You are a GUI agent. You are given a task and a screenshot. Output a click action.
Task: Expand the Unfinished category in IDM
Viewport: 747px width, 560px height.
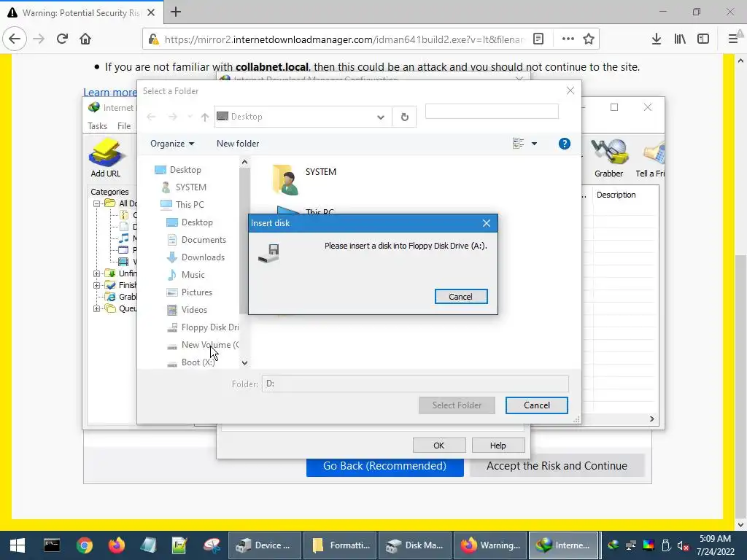(96, 273)
